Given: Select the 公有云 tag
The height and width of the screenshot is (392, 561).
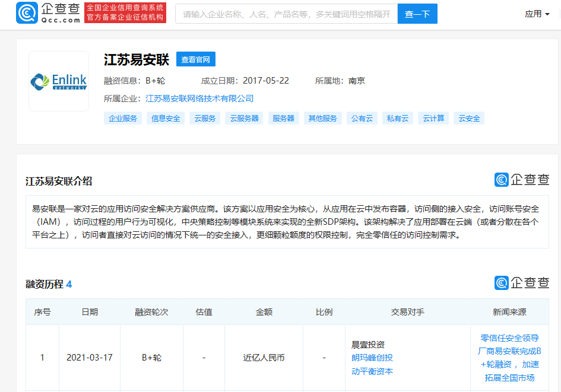Looking at the screenshot, I should [362, 118].
